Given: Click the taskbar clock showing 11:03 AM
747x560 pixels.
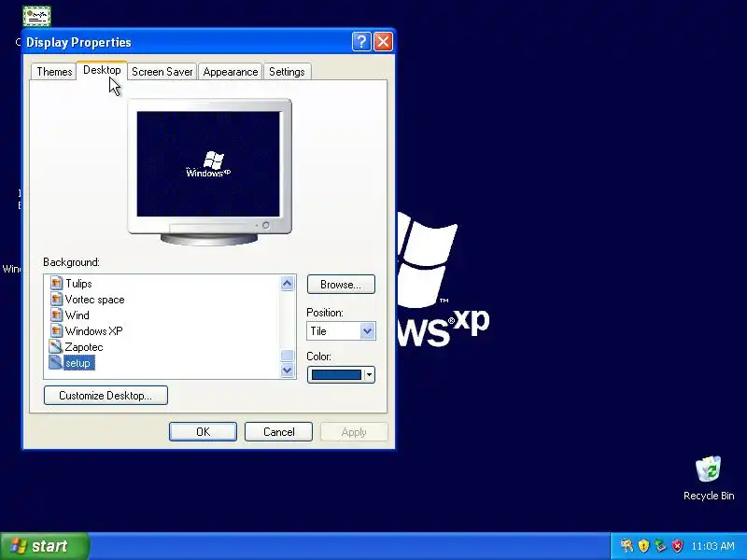Looking at the screenshot, I should [712, 546].
